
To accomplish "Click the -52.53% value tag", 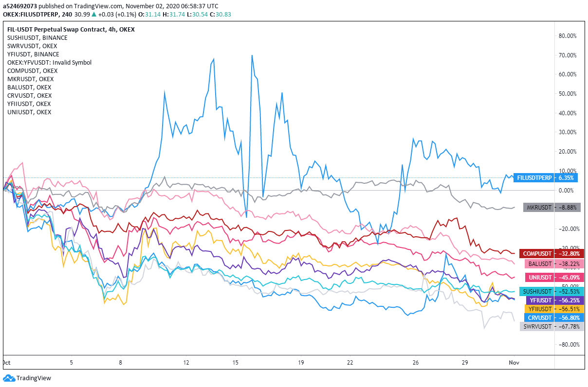I will click(x=569, y=291).
